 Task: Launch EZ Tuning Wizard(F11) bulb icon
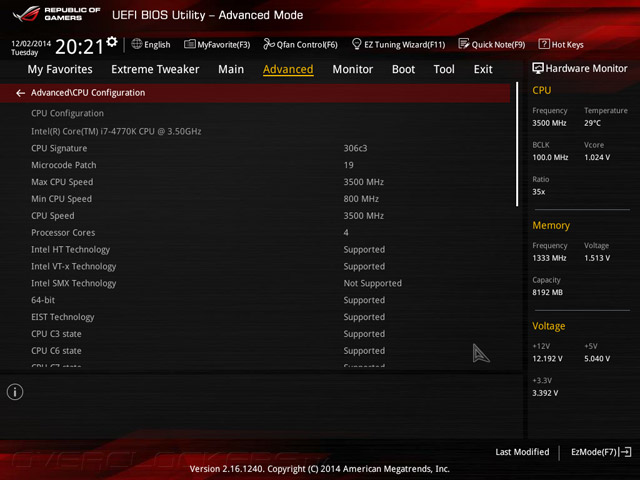pyautogui.click(x=356, y=44)
